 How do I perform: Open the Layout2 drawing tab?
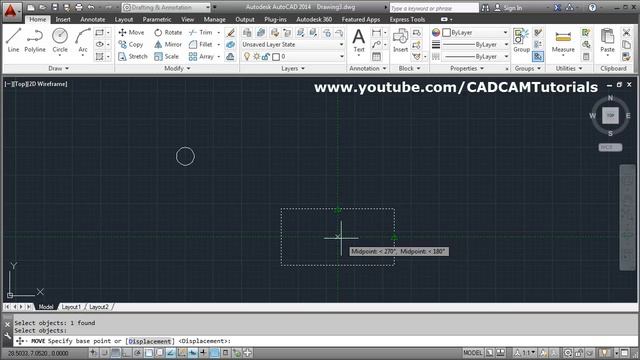99,307
